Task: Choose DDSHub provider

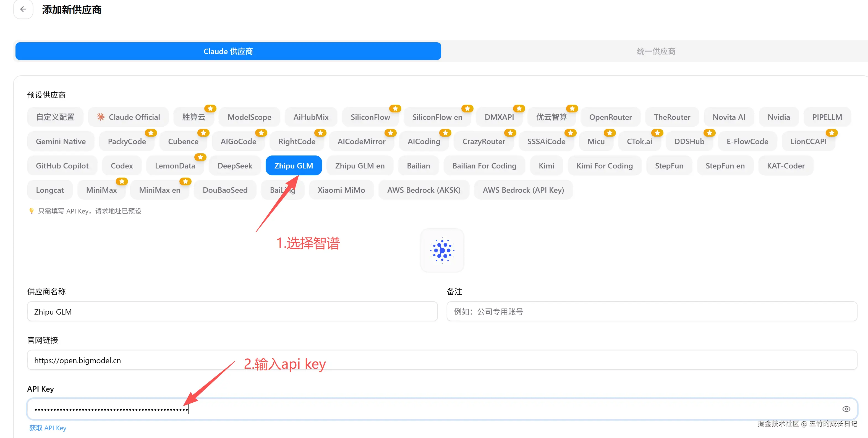Action: 689,141
